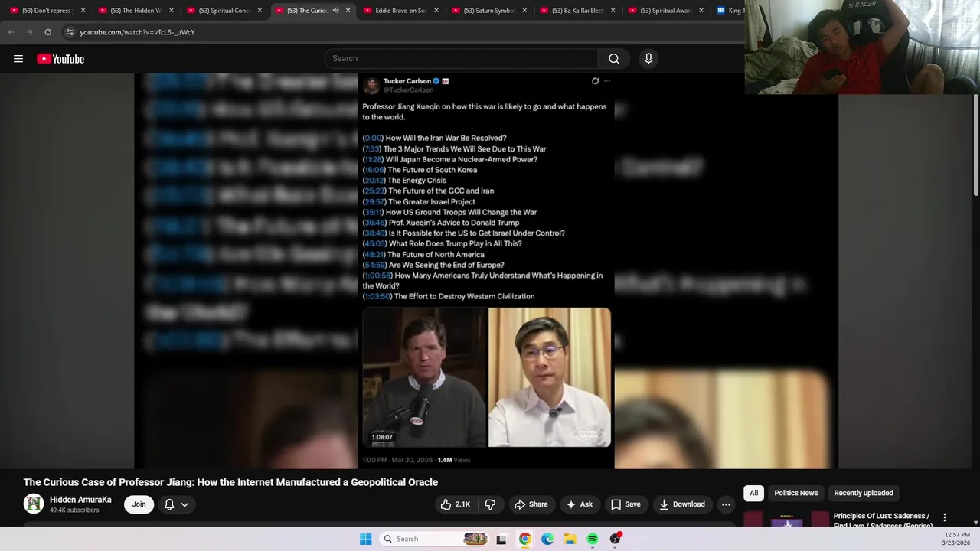Select the address bar URL
The image size is (980, 551).
138,32
